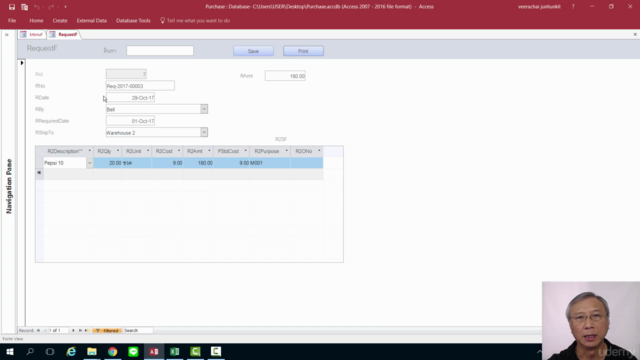
Task: Open the File menu
Action: [x=12, y=20]
